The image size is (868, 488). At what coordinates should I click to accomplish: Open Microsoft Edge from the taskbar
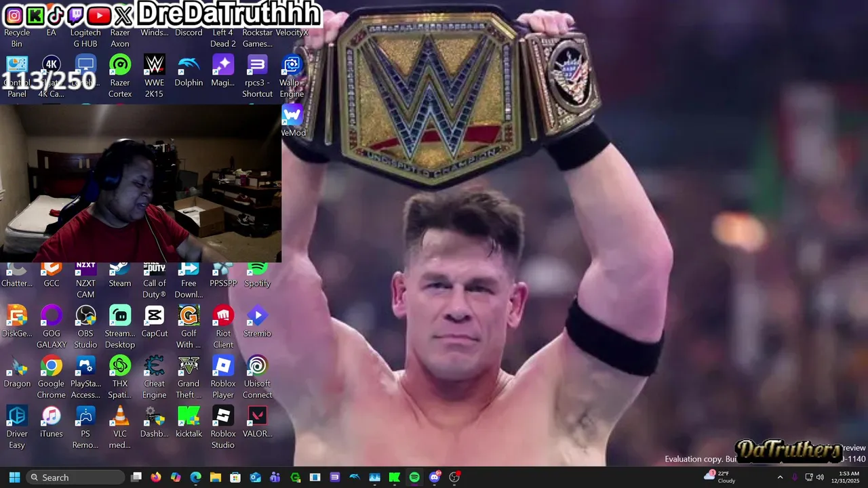(196, 477)
